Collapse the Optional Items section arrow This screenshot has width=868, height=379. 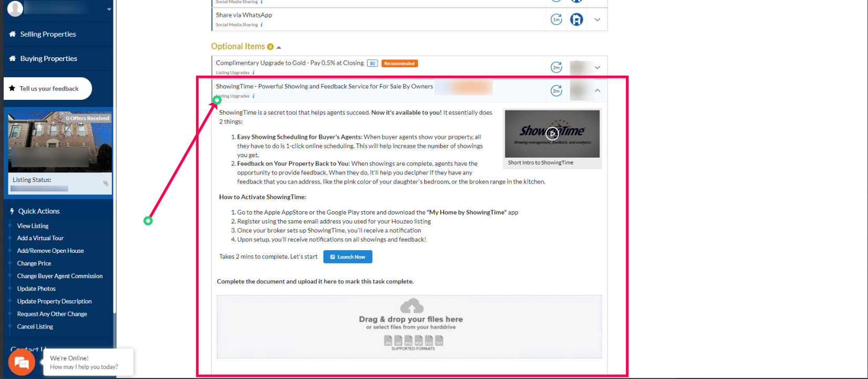coord(279,47)
